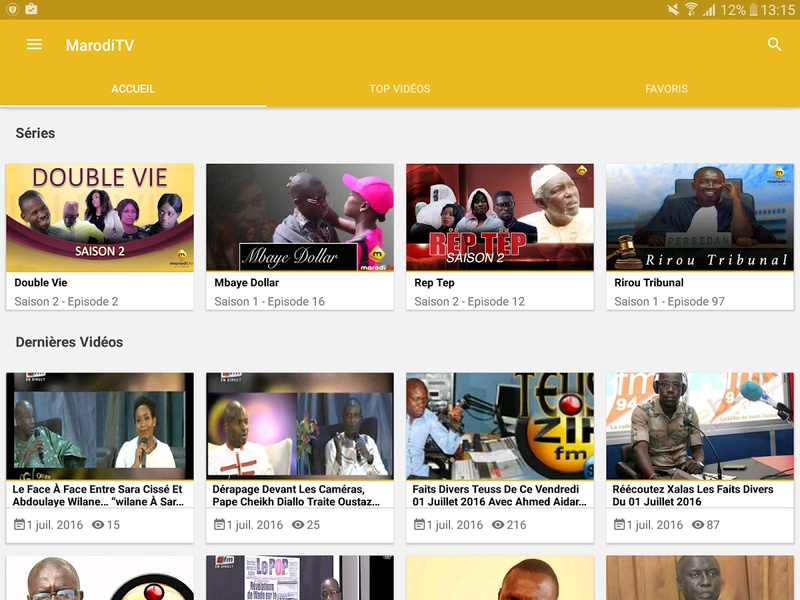The height and width of the screenshot is (600, 800).
Task: Tap the 13:15 clock
Action: (x=778, y=10)
